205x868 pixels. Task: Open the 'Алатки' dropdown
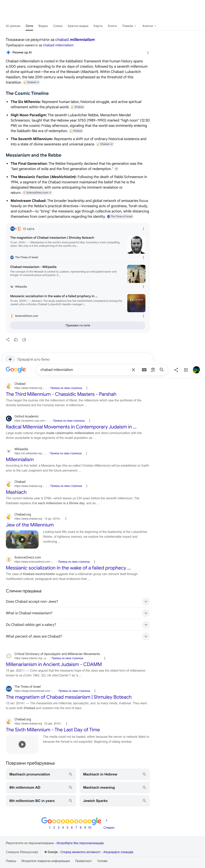click(x=149, y=26)
